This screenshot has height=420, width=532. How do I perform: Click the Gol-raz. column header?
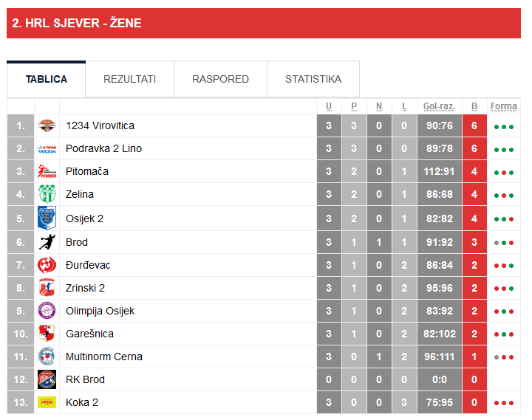(x=438, y=106)
